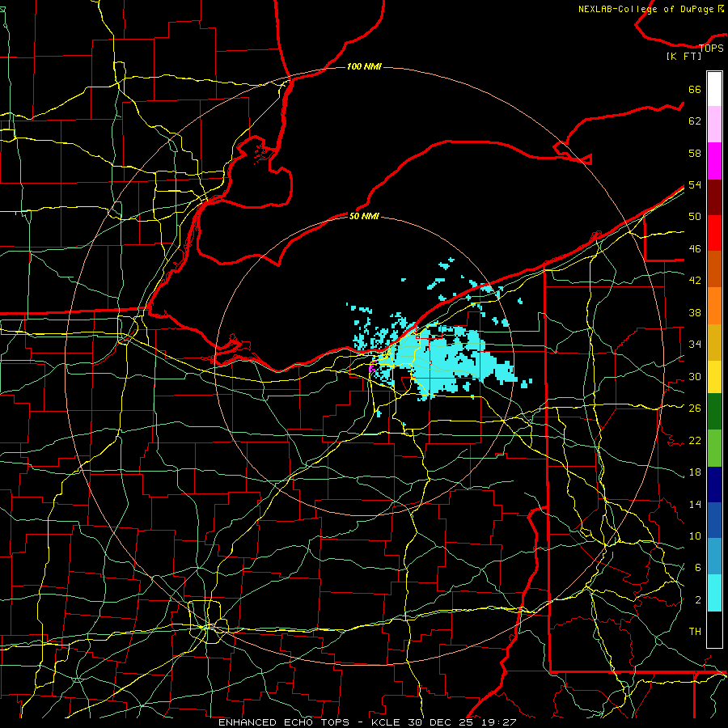Click the dark red 54 kft legend swatch
Viewport: 728px width, 728px height.
(714, 197)
